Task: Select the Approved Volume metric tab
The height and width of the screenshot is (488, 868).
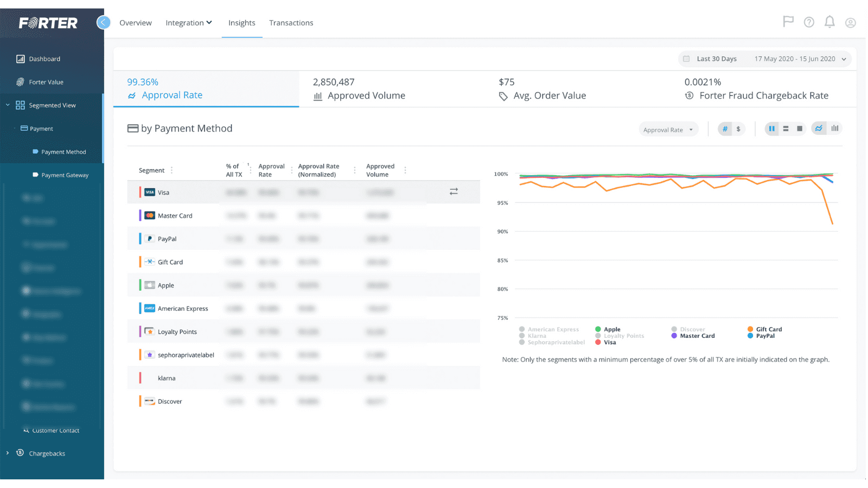Action: point(392,89)
